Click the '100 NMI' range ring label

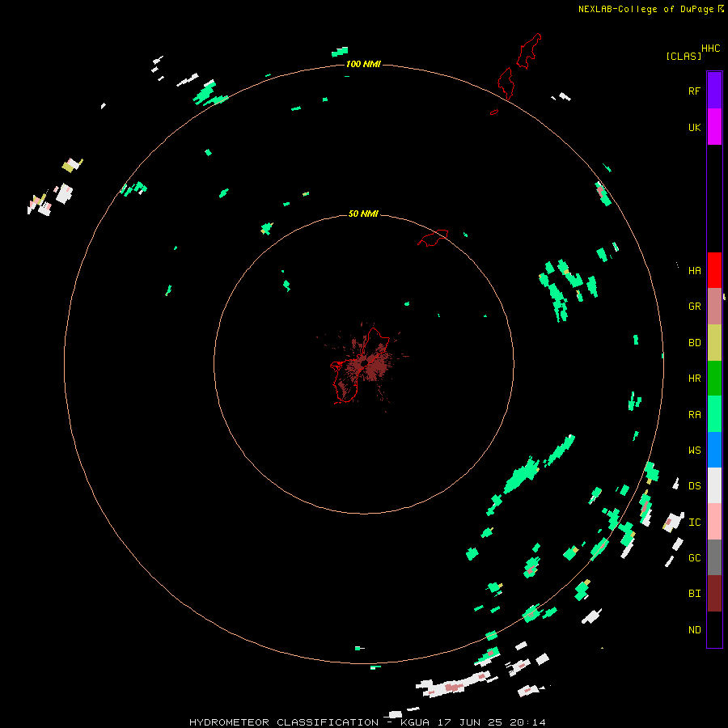[363, 64]
